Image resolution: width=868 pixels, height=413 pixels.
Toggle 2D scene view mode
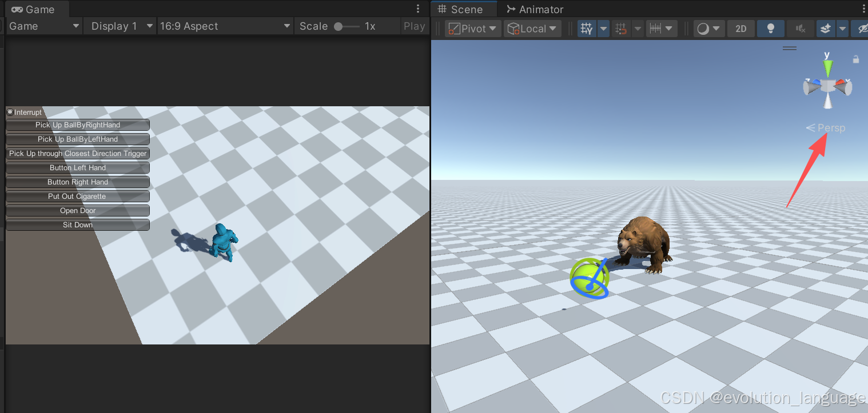(740, 29)
